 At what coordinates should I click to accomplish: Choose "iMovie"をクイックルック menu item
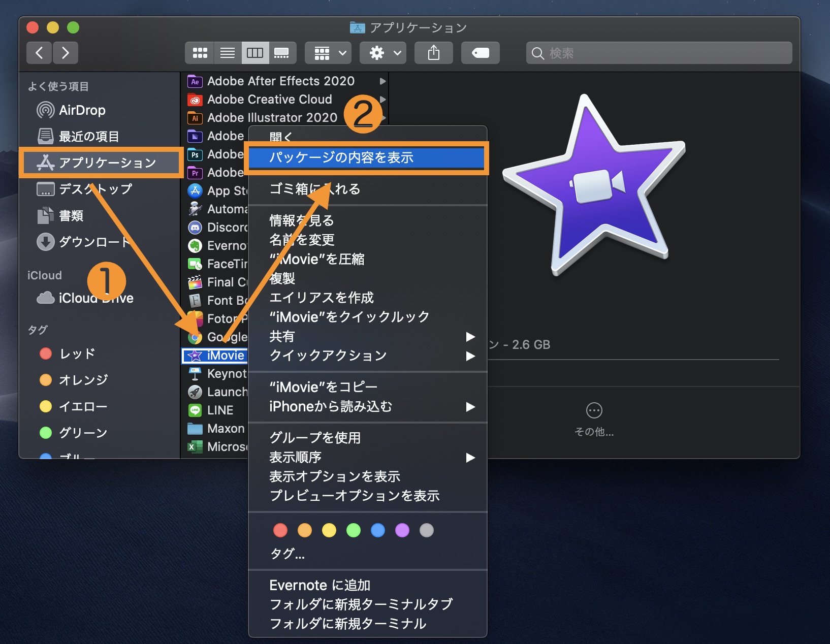368,317
